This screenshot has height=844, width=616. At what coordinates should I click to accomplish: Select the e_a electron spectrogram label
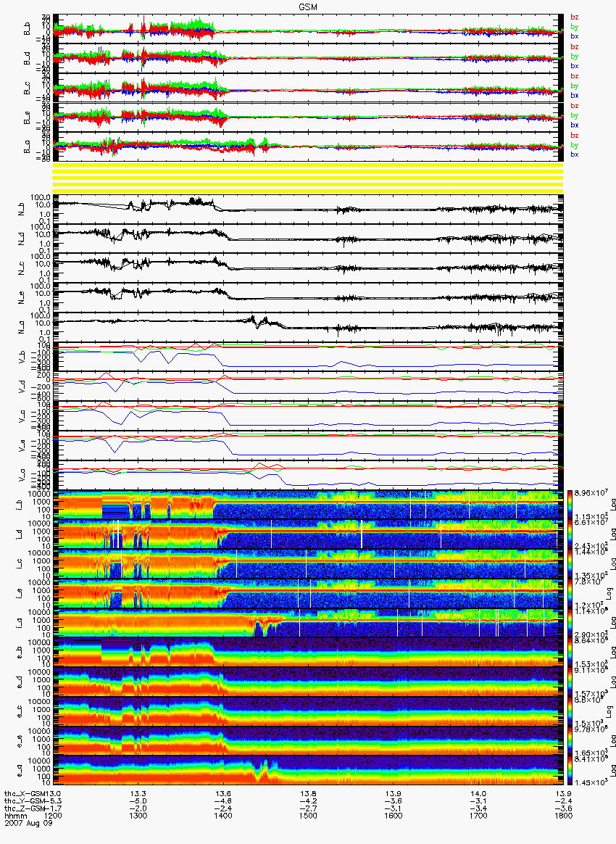click(20, 770)
